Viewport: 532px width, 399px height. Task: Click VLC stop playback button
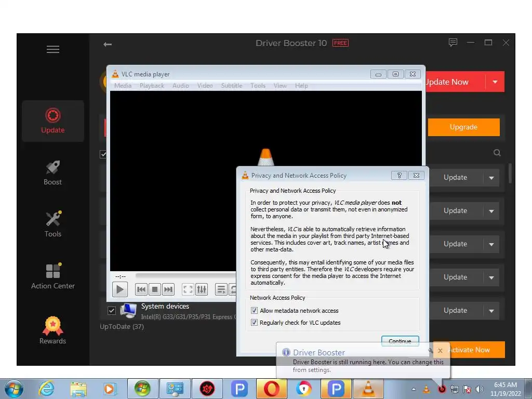[x=155, y=289]
